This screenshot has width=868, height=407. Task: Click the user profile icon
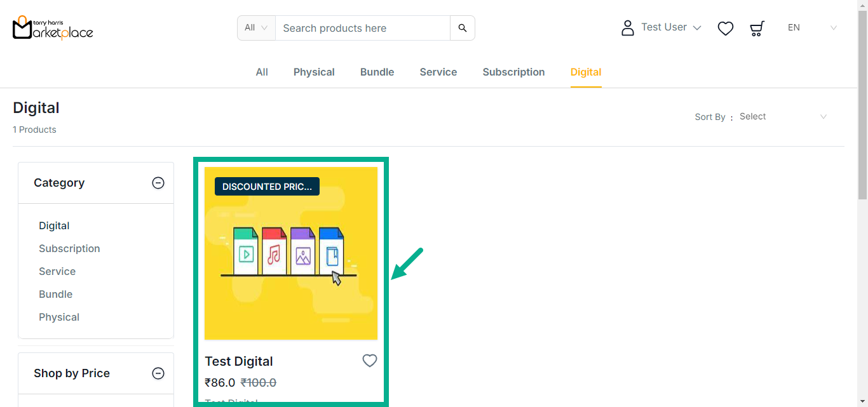click(628, 28)
